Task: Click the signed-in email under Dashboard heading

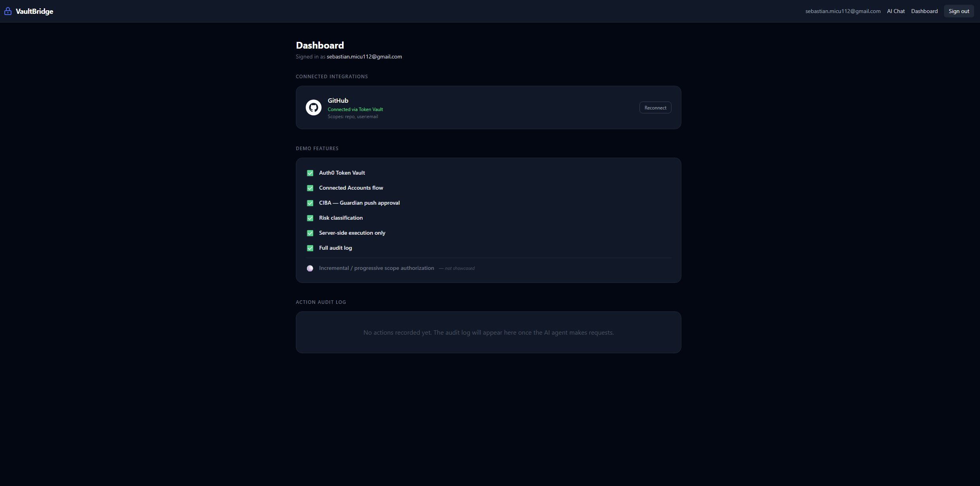Action: pos(364,57)
